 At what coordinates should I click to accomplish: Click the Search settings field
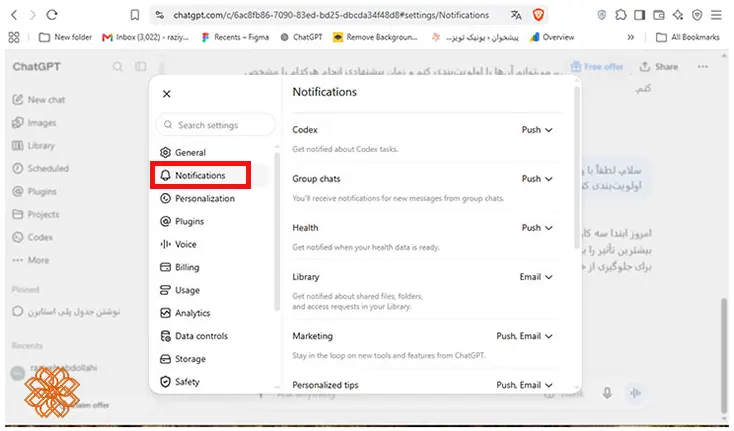click(x=215, y=125)
